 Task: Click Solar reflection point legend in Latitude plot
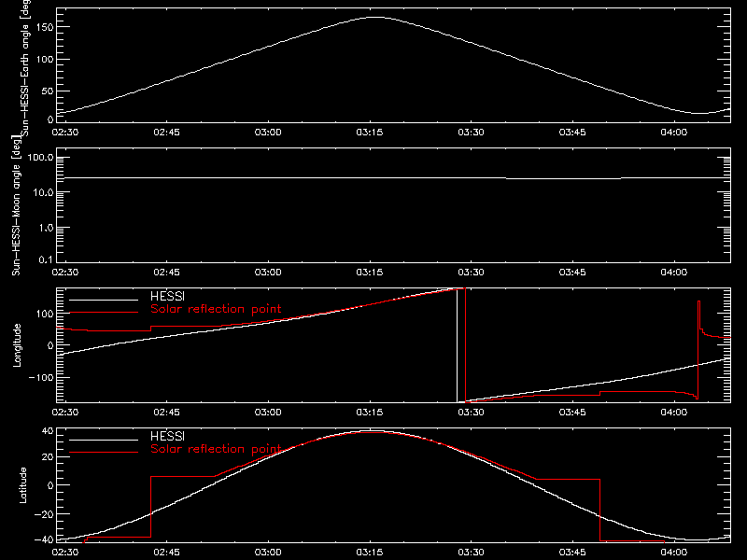point(217,449)
